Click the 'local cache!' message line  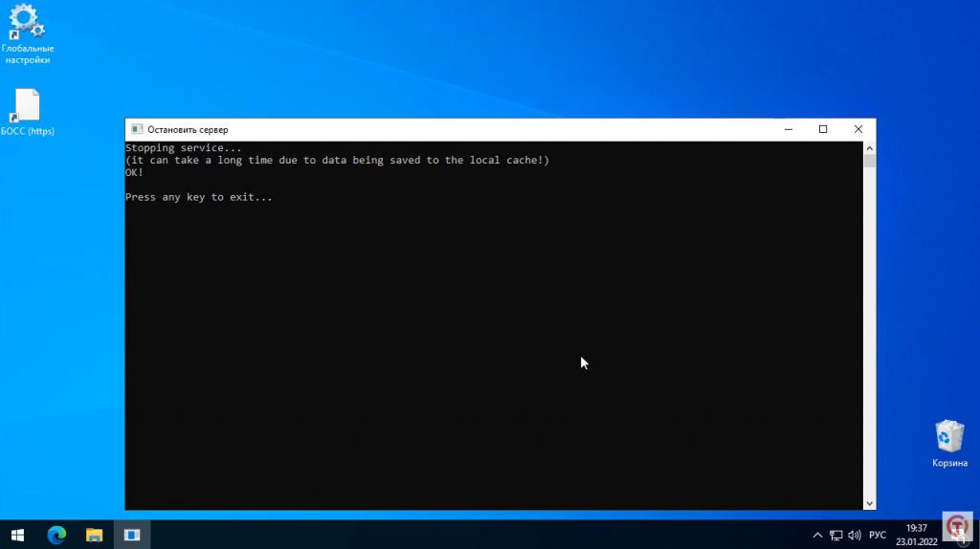[x=338, y=160]
